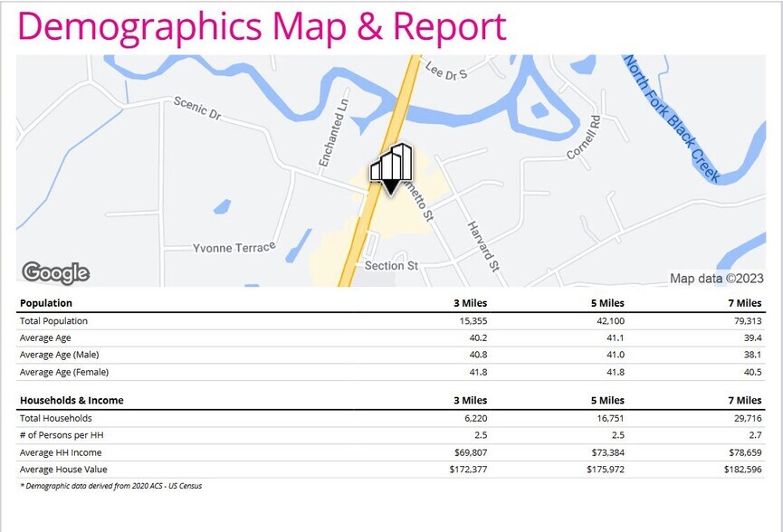The image size is (783, 532).
Task: Click the Cornell Rd street label
Action: click(584, 138)
